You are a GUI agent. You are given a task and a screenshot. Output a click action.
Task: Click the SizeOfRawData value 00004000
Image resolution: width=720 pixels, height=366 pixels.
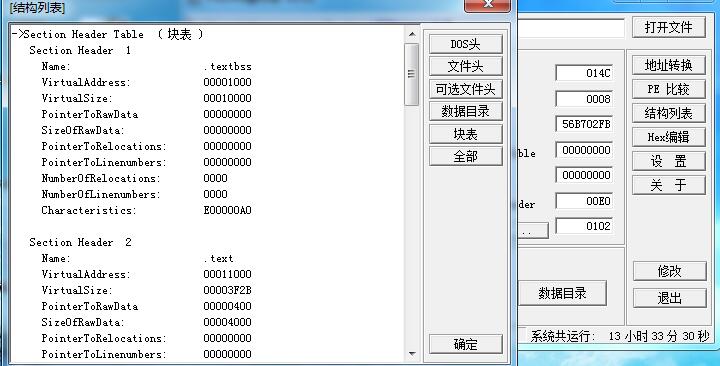[227, 322]
